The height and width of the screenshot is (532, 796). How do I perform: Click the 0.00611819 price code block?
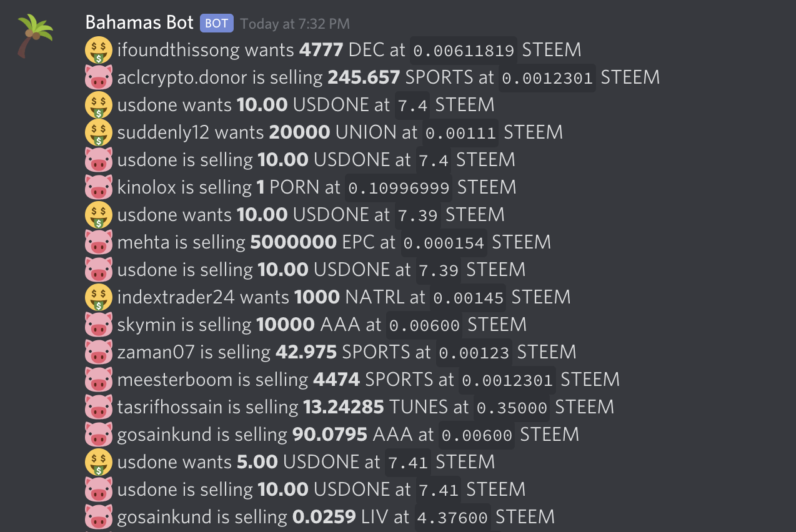click(x=463, y=51)
